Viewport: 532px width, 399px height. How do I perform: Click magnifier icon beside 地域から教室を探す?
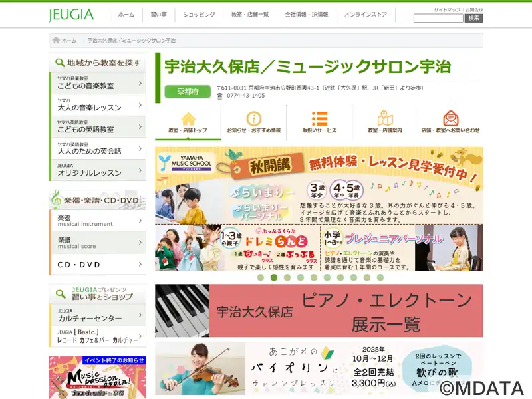click(x=59, y=63)
